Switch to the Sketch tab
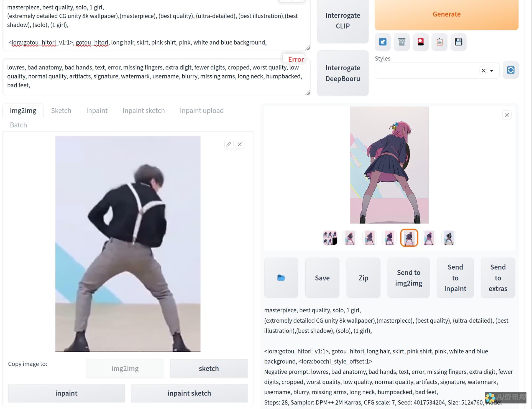 click(x=60, y=110)
